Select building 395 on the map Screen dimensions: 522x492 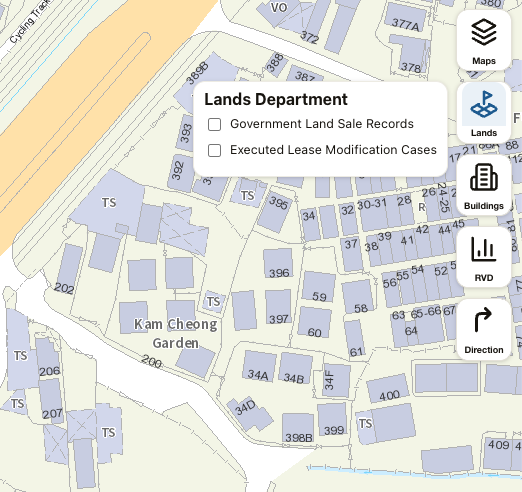(275, 212)
